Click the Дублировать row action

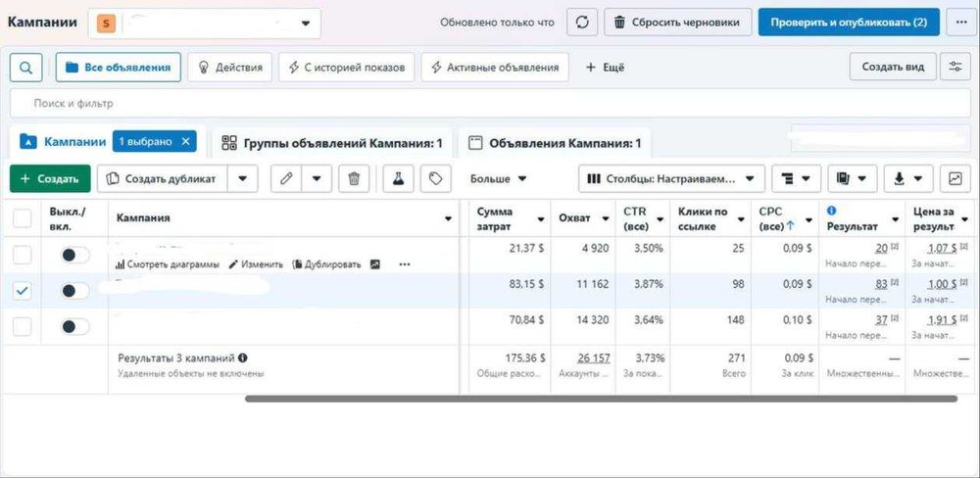(x=327, y=264)
